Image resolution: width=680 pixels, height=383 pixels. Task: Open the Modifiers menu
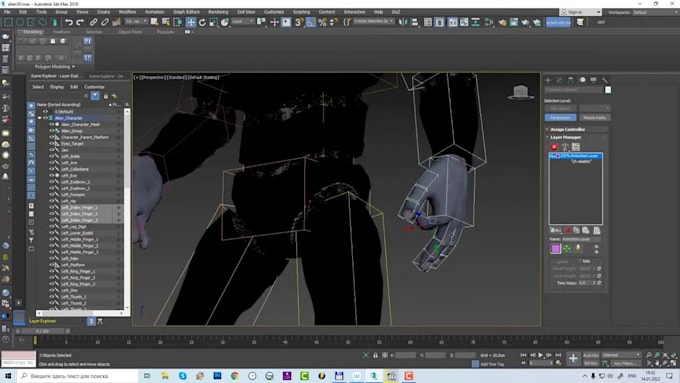tap(127, 12)
